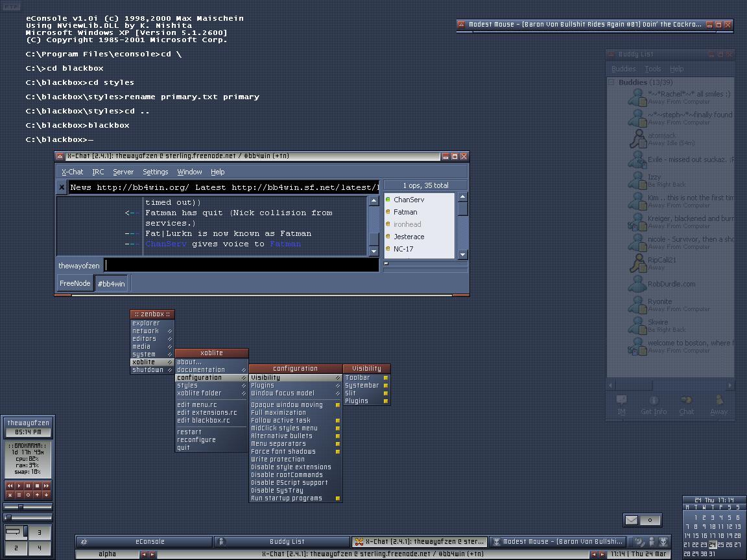The width and height of the screenshot is (747, 560).
Task: Click edit menu.rc in the xoblite menu
Action: 211,404
